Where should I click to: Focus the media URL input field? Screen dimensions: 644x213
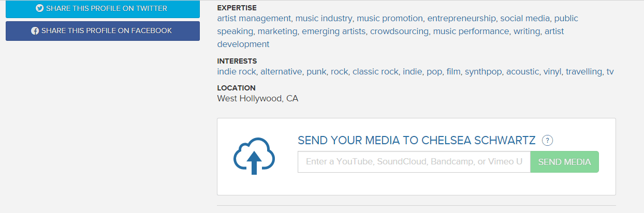(x=414, y=162)
